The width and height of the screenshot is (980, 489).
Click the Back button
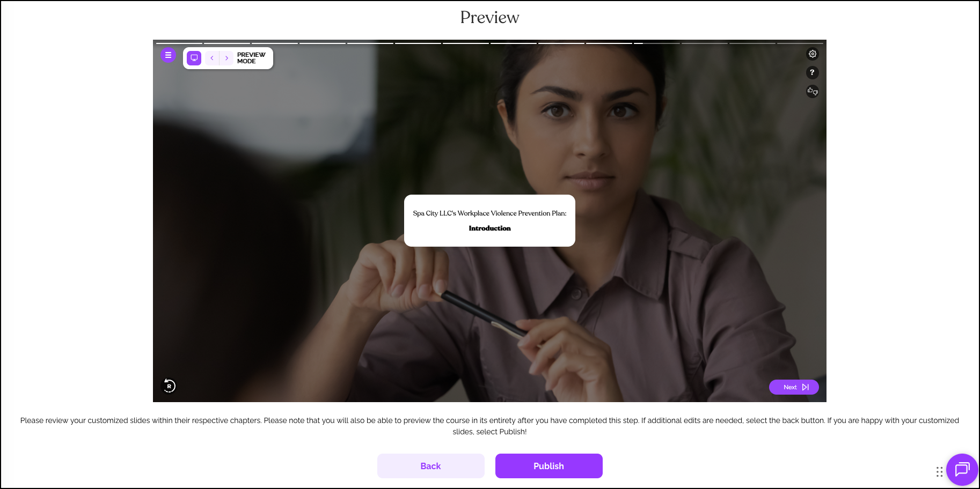430,466
